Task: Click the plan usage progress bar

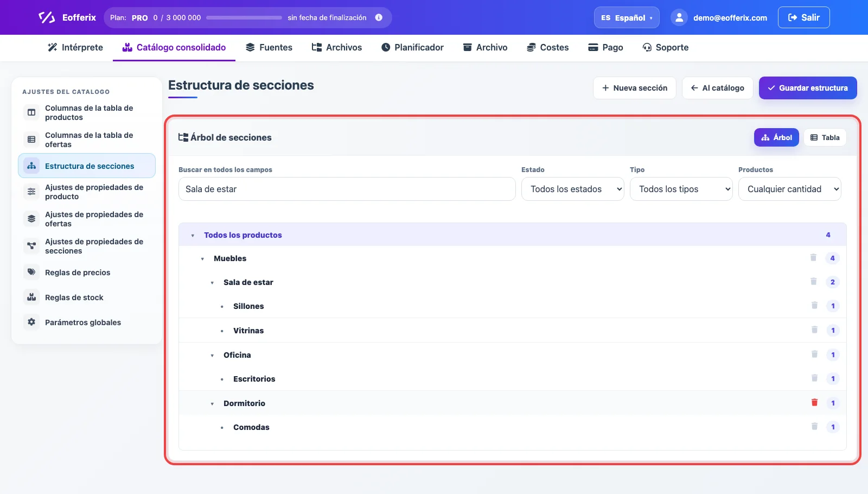Action: coord(244,17)
